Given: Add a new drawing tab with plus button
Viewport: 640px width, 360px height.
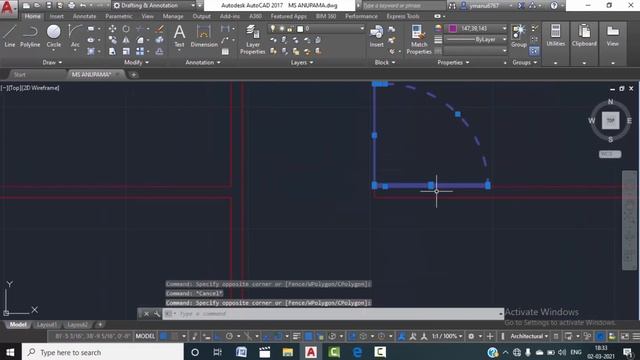Looking at the screenshot, I should (x=133, y=75).
